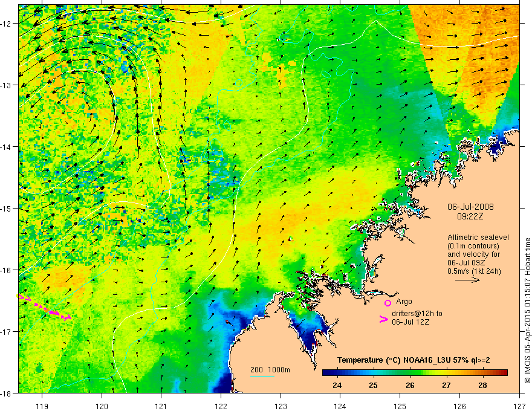Click the temperature color bar
Image resolution: width=532 pixels, height=411 pixels.
(415, 373)
